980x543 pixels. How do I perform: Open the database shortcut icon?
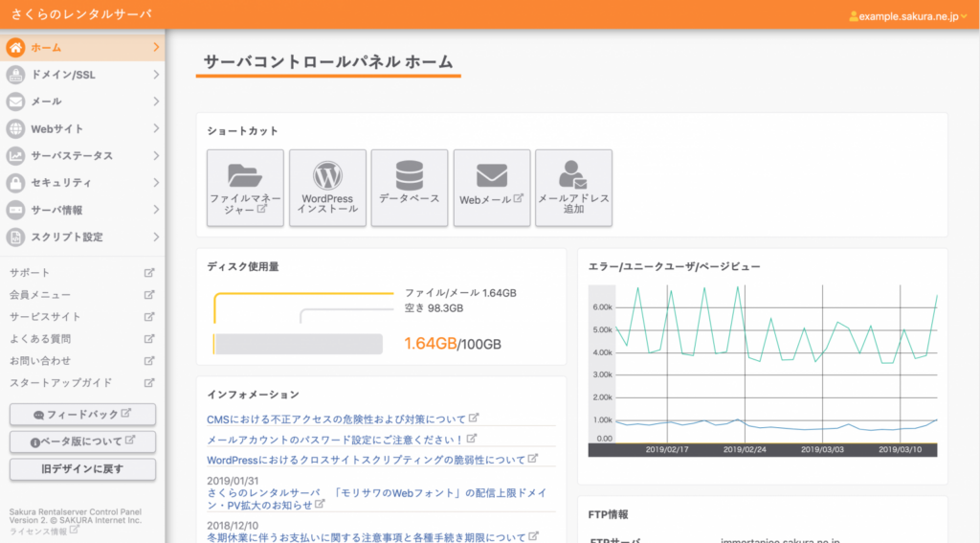pyautogui.click(x=409, y=174)
